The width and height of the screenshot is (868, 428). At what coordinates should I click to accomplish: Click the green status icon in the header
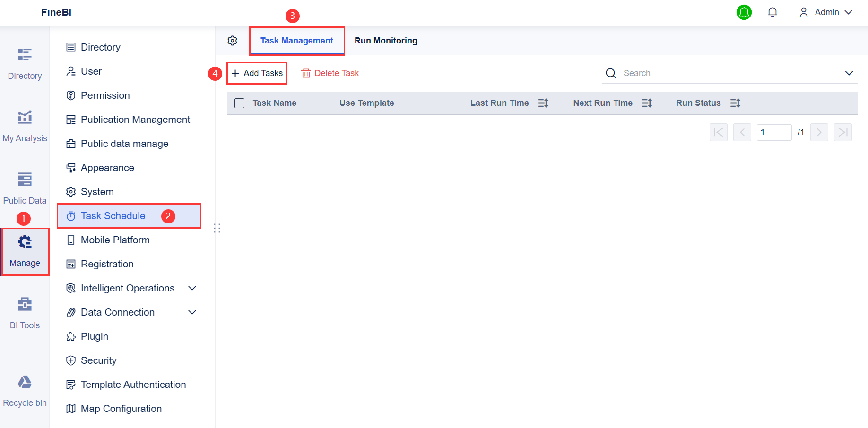744,12
